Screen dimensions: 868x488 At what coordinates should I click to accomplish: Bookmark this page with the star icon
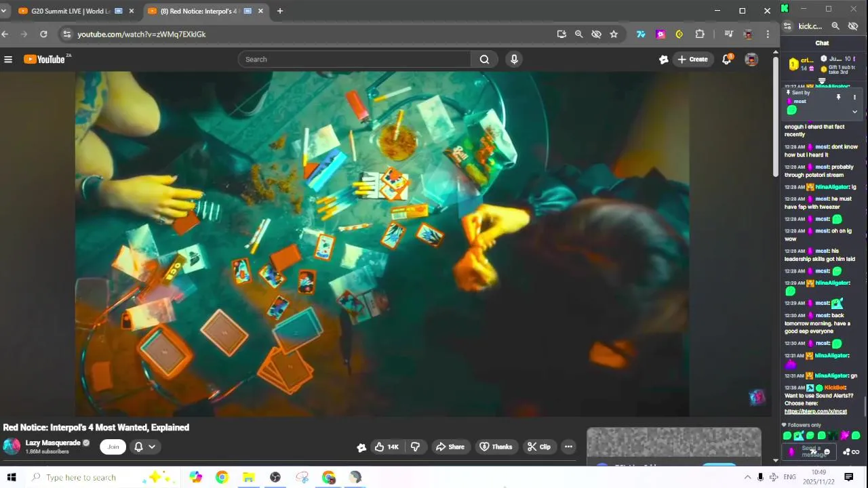(614, 34)
